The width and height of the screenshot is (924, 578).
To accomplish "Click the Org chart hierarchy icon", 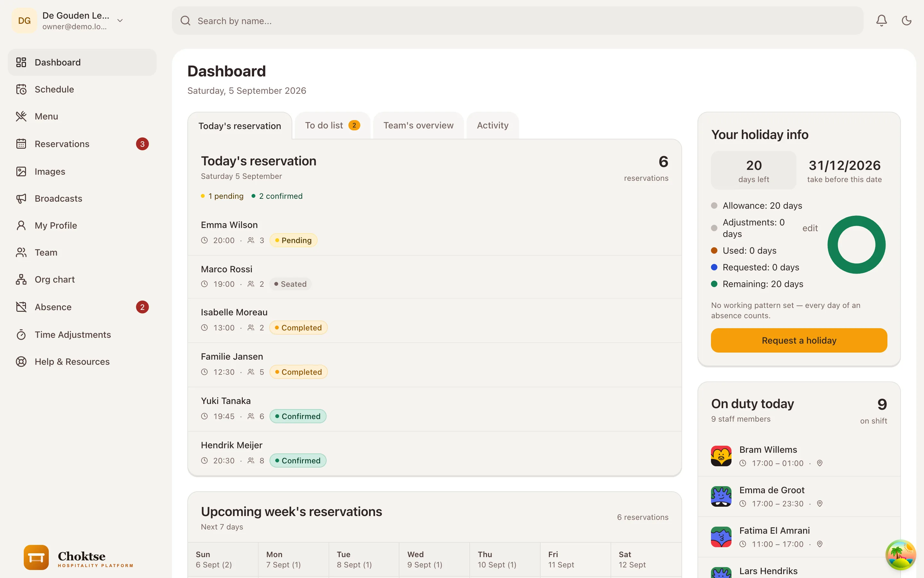I will (21, 279).
